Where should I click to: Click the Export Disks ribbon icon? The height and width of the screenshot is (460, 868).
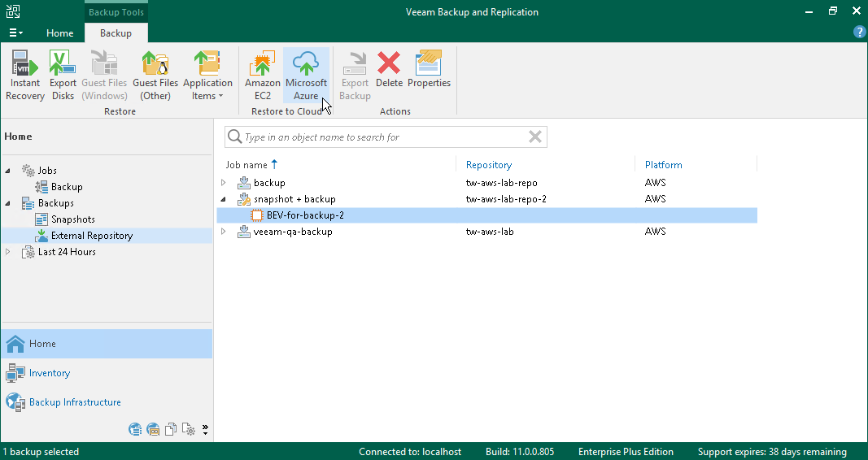point(63,76)
